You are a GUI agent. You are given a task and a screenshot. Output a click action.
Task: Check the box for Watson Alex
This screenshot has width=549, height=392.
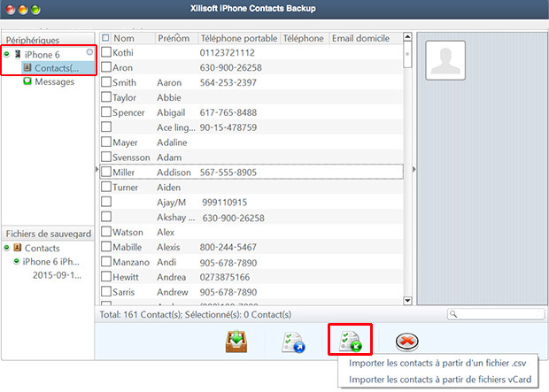coord(106,232)
